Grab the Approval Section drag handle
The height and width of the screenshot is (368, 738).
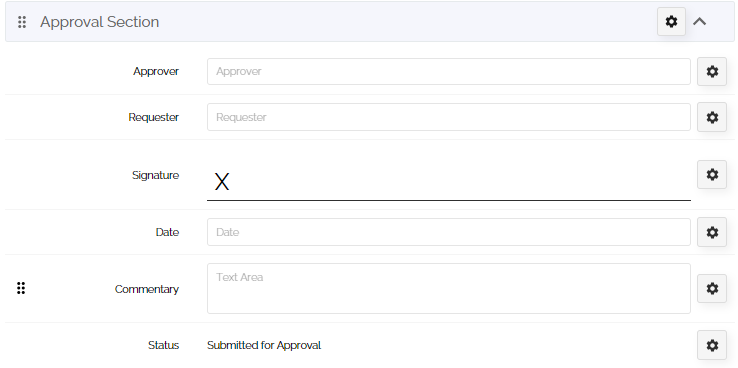pos(22,22)
